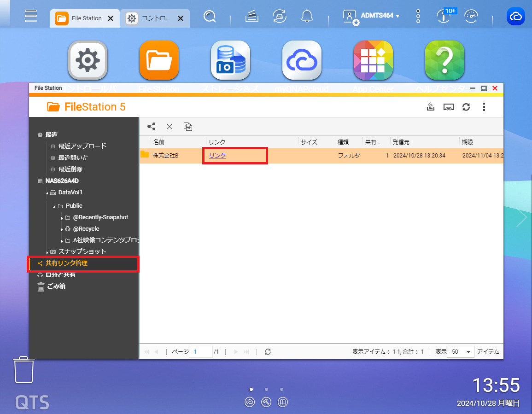This screenshot has width=532, height=414.
Task: Expand the @Recycle folder arrow
Action: 62,229
